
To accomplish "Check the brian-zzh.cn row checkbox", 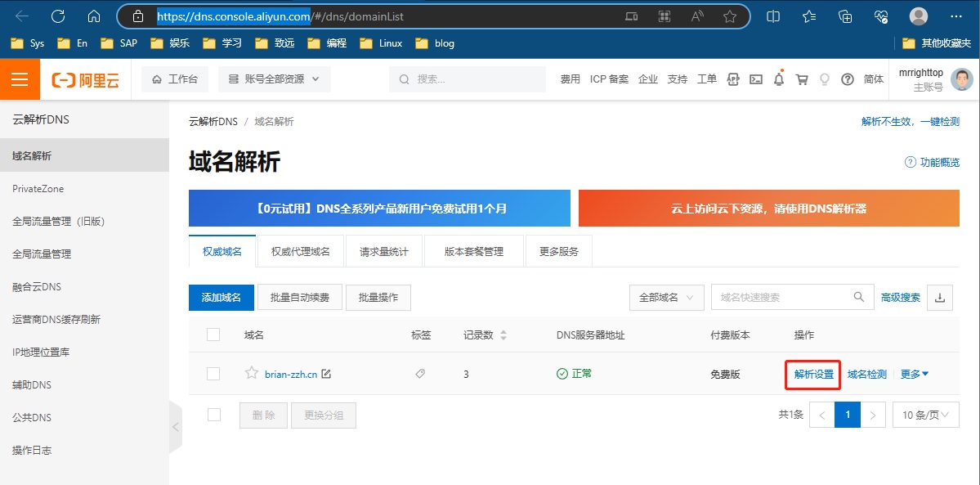I will click(213, 374).
